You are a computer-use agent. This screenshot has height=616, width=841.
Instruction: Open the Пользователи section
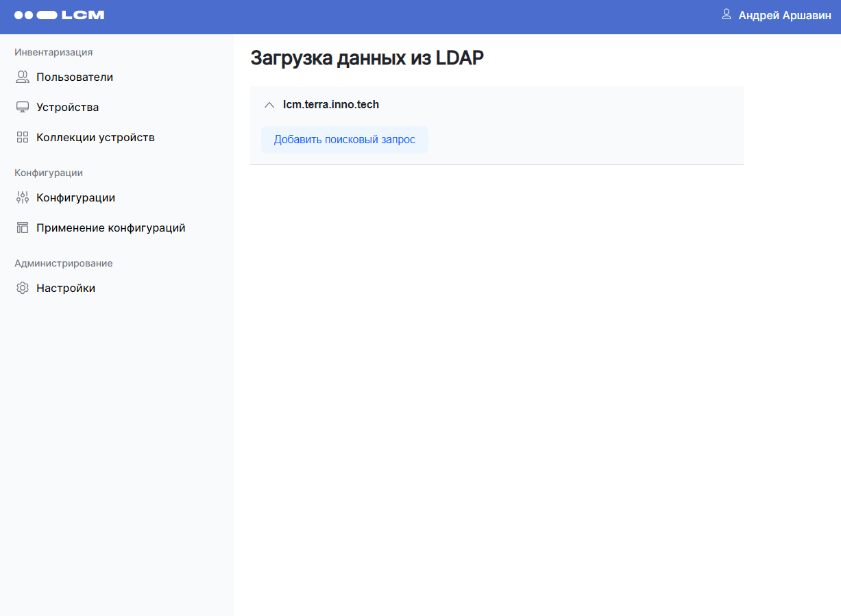pyautogui.click(x=75, y=77)
